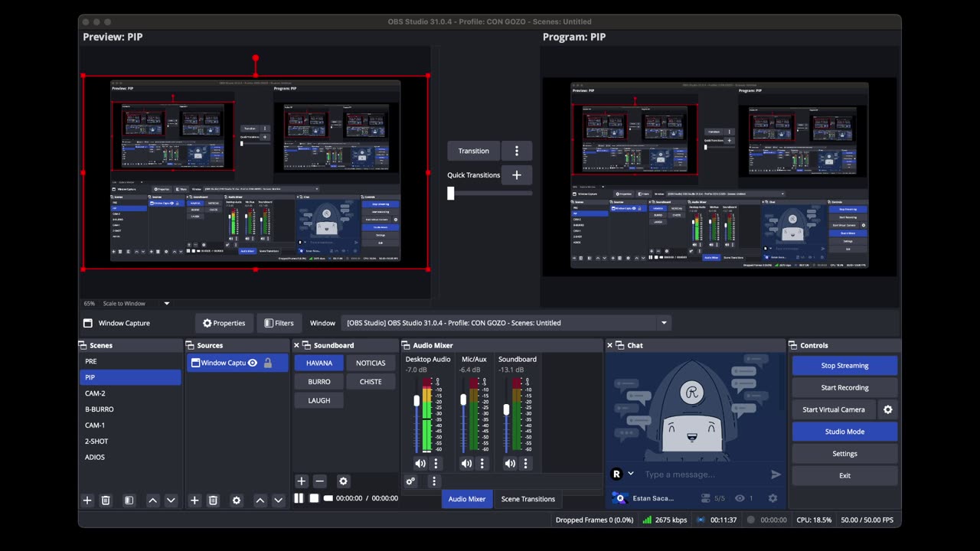The height and width of the screenshot is (551, 980).
Task: Send the chat message arrow icon
Action: (x=776, y=474)
